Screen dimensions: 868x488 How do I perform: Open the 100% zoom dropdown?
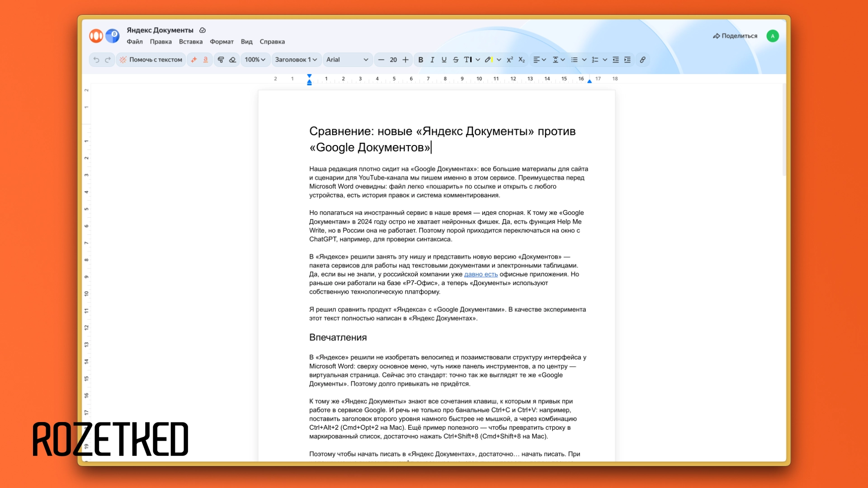coord(255,60)
